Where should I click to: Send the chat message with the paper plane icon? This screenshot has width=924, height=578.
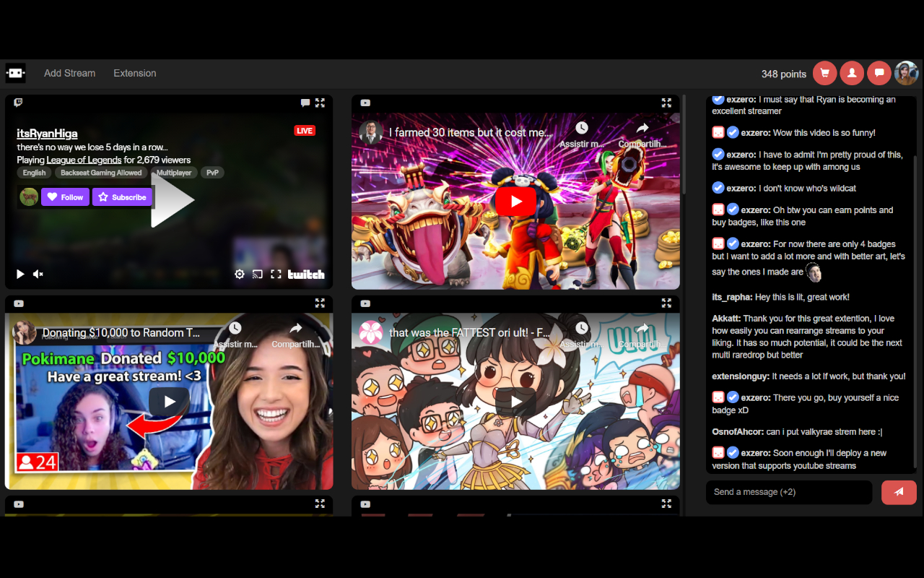(x=899, y=492)
